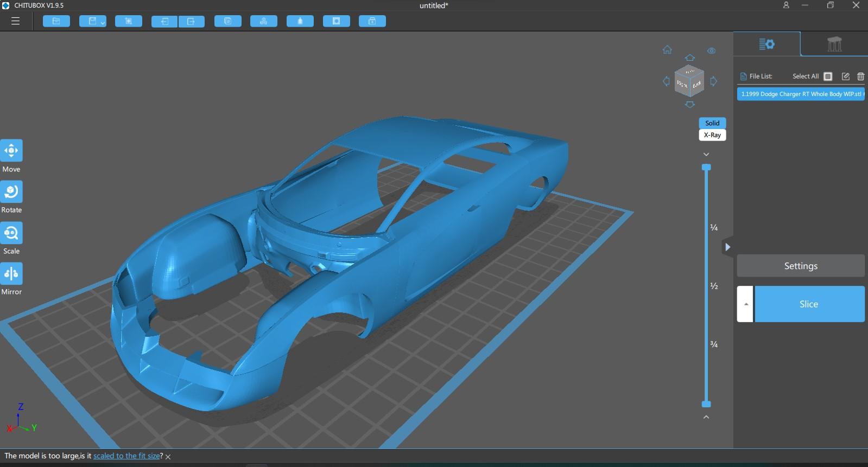Viewport: 868px width, 467px height.
Task: Open the hamburger main menu
Action: [15, 21]
